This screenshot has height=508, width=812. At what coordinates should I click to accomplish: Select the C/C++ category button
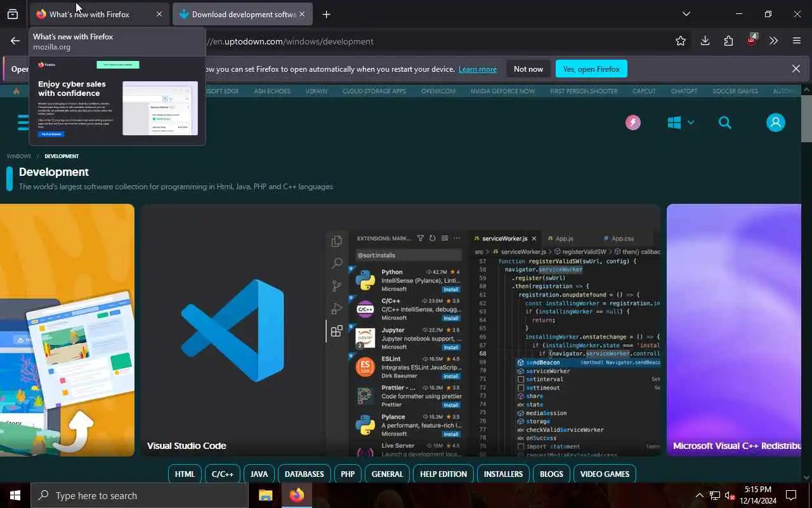pos(223,474)
